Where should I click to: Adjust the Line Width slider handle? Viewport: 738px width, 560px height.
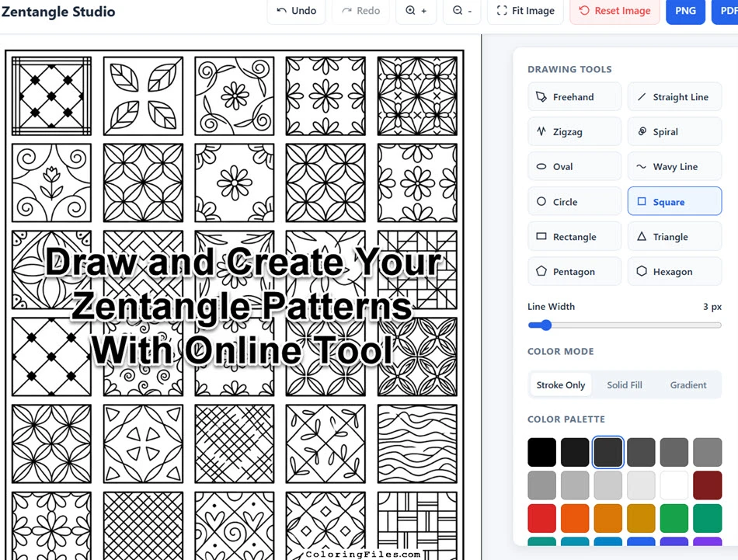point(545,325)
